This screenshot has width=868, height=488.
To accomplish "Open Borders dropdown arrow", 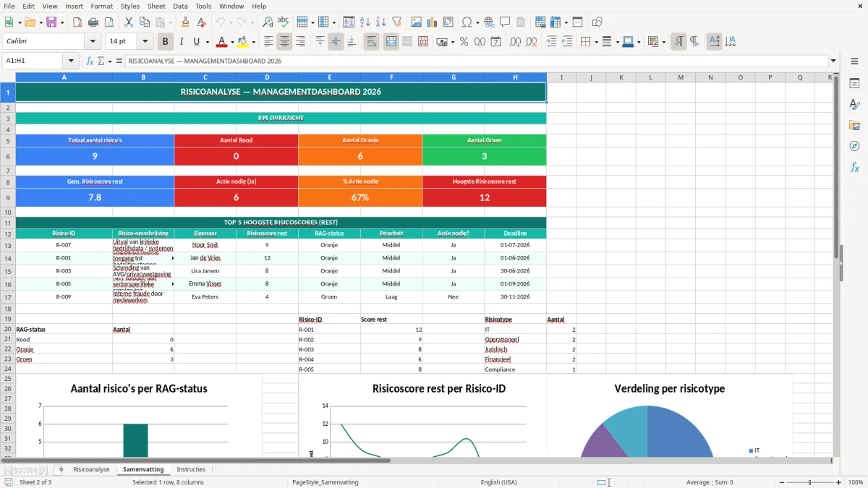I will (596, 42).
